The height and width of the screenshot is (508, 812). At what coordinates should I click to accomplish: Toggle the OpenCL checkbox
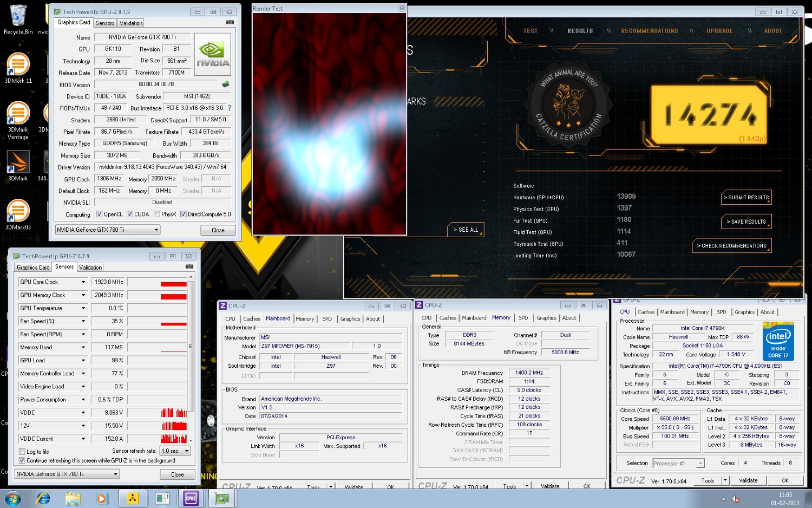click(99, 214)
